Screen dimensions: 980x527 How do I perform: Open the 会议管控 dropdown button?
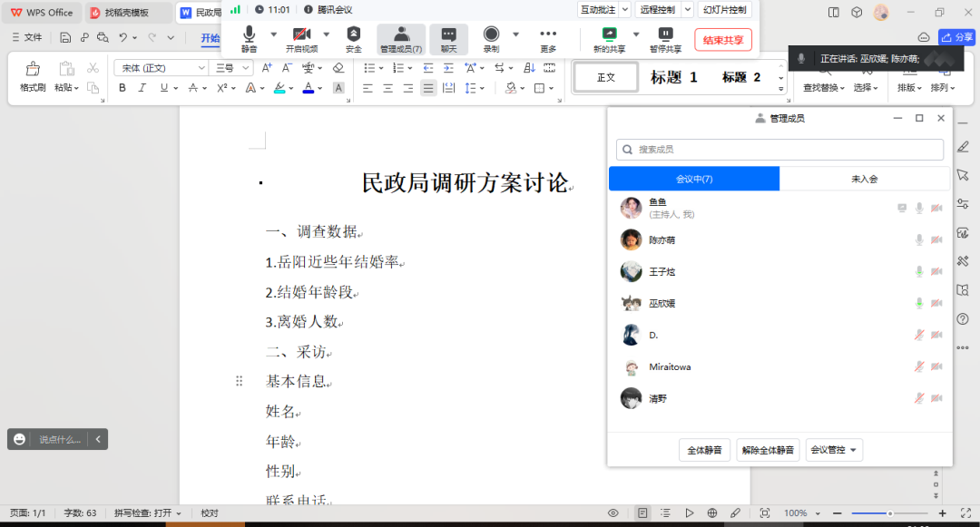coord(834,450)
